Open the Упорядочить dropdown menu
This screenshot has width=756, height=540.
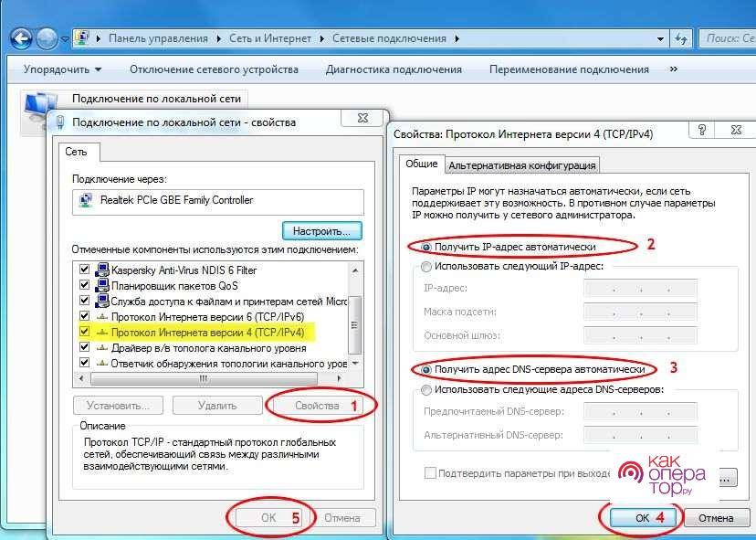(x=63, y=69)
